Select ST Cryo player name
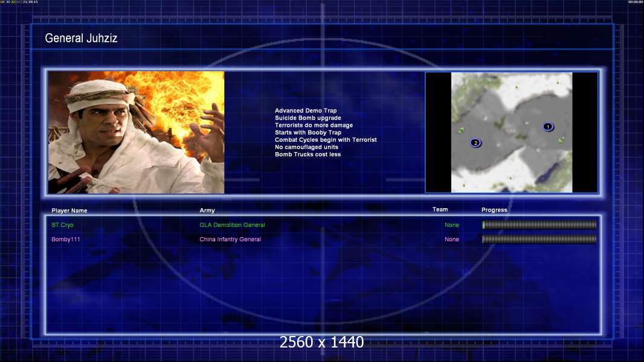The image size is (644, 362). click(62, 225)
